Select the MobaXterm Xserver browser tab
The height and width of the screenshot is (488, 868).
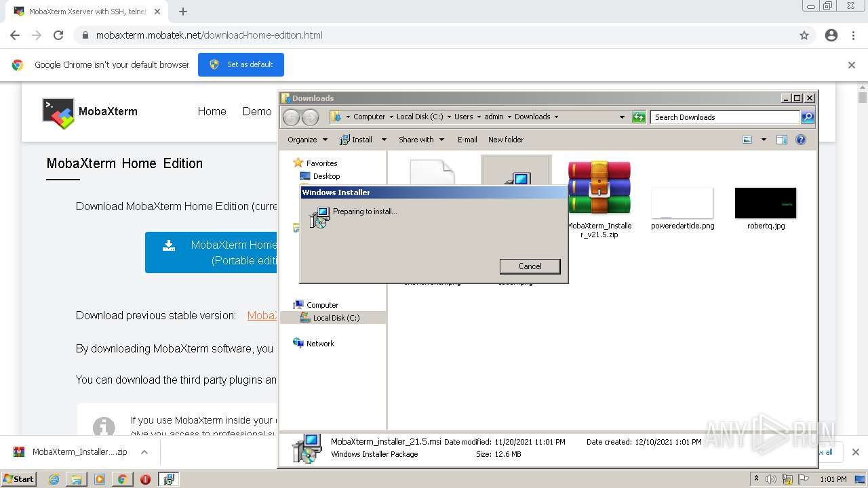click(x=88, y=12)
